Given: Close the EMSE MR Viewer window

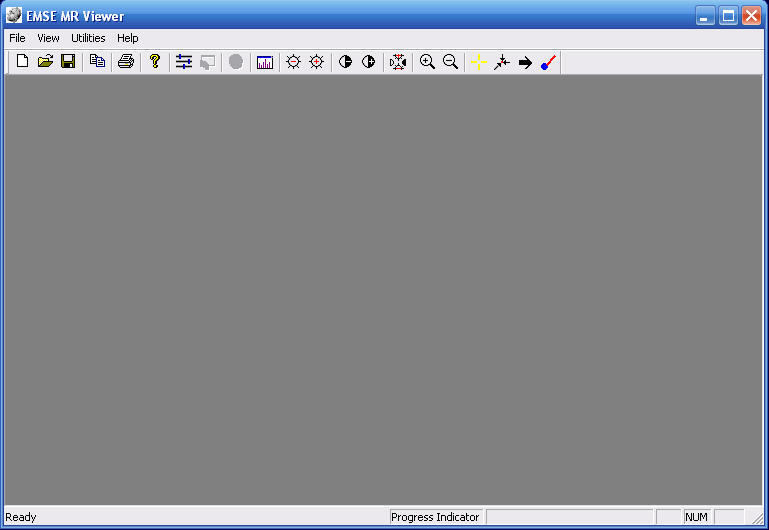Looking at the screenshot, I should coord(751,16).
